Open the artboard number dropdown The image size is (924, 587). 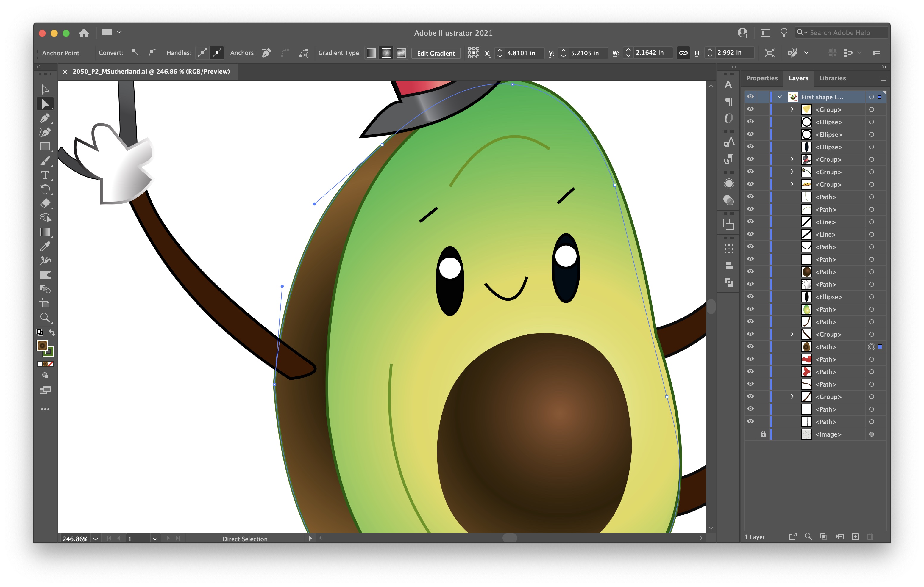(154, 539)
